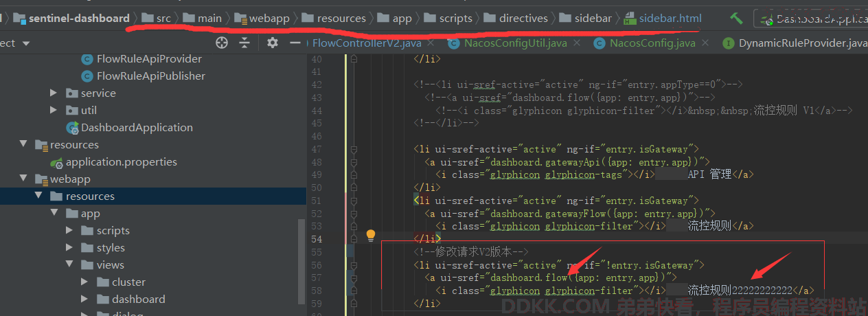868x316 pixels.
Task: Close the NacosConfig.java tab
Action: point(705,44)
